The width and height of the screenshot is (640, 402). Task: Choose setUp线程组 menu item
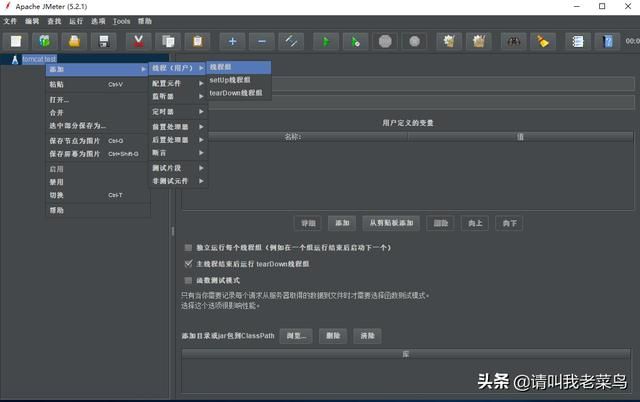coord(239,80)
